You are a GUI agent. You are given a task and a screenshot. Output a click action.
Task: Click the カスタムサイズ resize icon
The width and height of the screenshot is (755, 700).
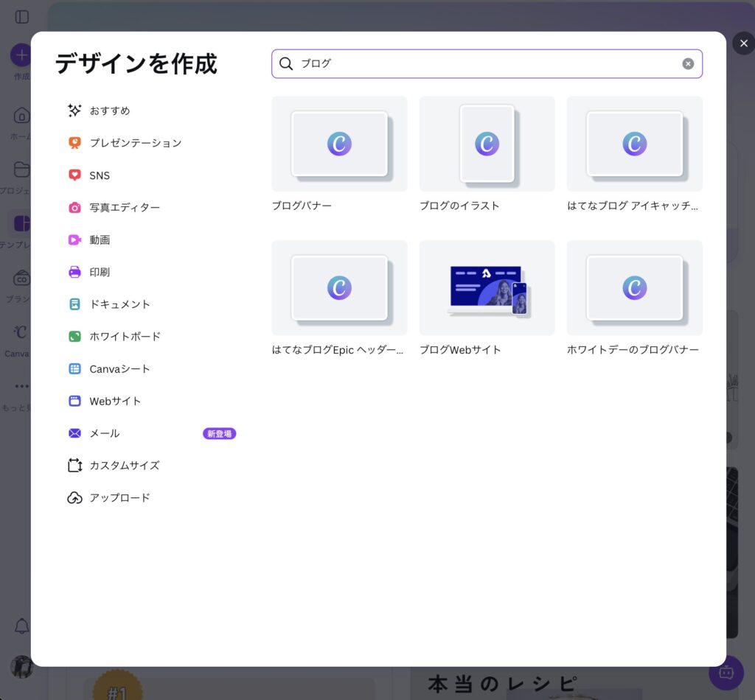coord(74,466)
